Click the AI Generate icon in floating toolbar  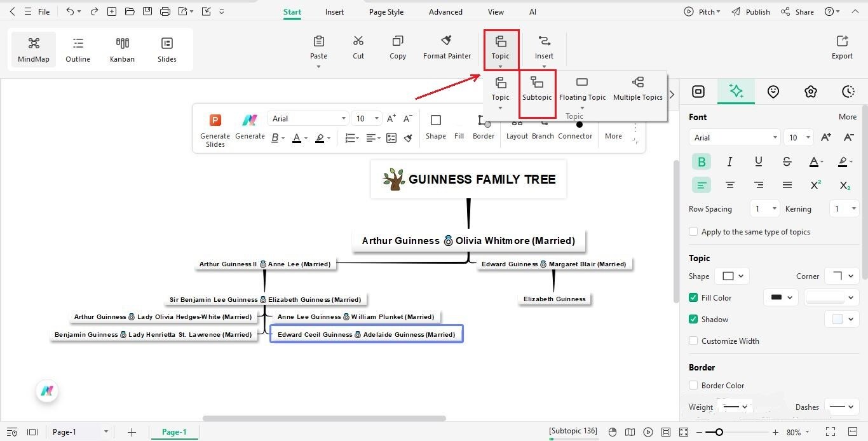click(x=250, y=120)
